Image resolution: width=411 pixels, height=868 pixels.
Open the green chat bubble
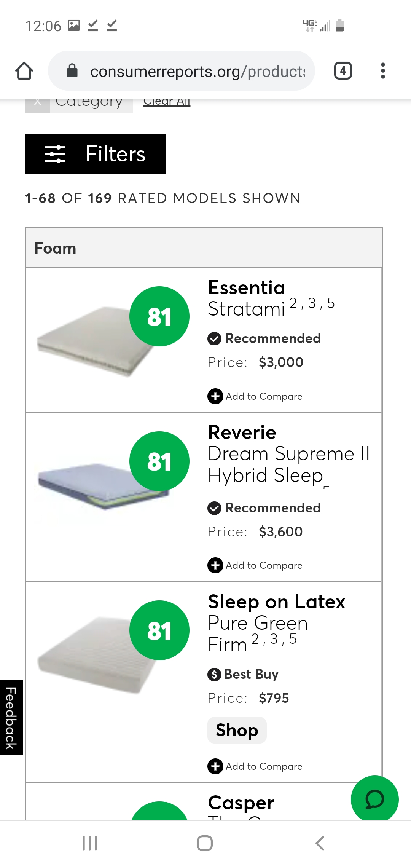tap(374, 799)
